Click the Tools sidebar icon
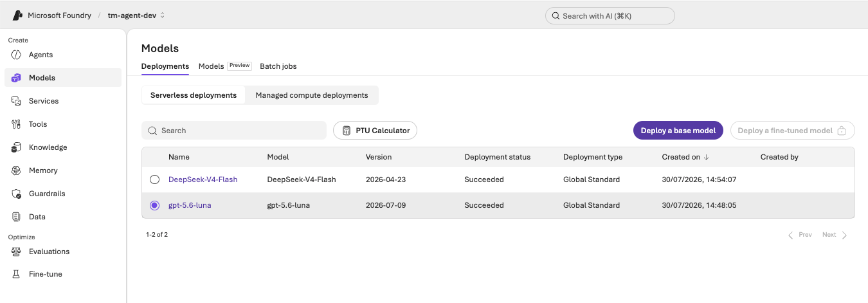This screenshot has width=868, height=303. pos(17,124)
